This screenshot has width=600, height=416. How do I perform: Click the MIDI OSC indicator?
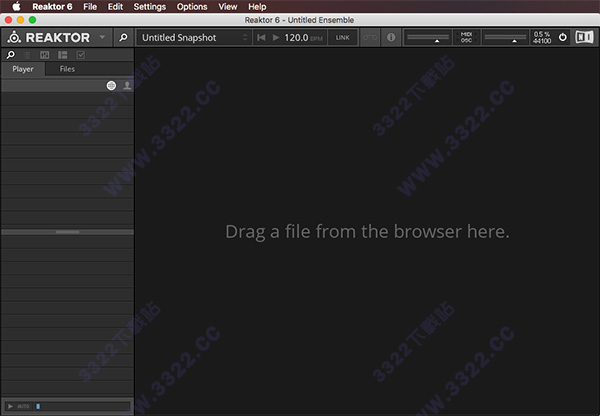coord(466,38)
